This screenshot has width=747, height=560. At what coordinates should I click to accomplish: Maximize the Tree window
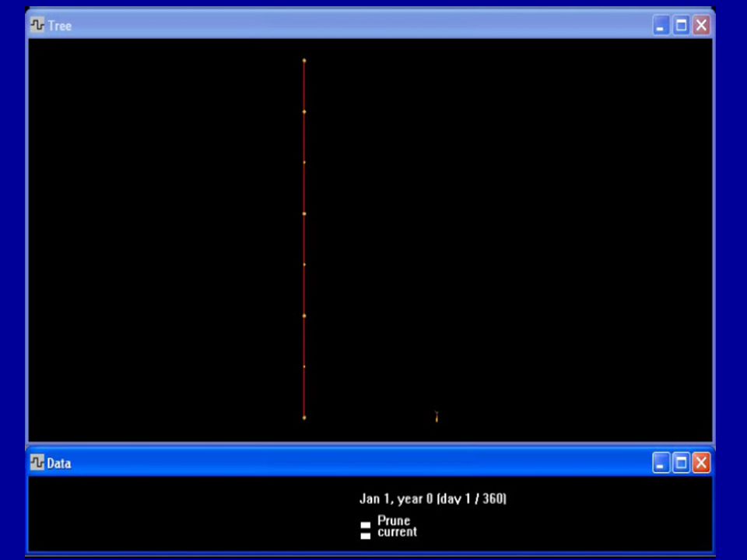(x=682, y=25)
